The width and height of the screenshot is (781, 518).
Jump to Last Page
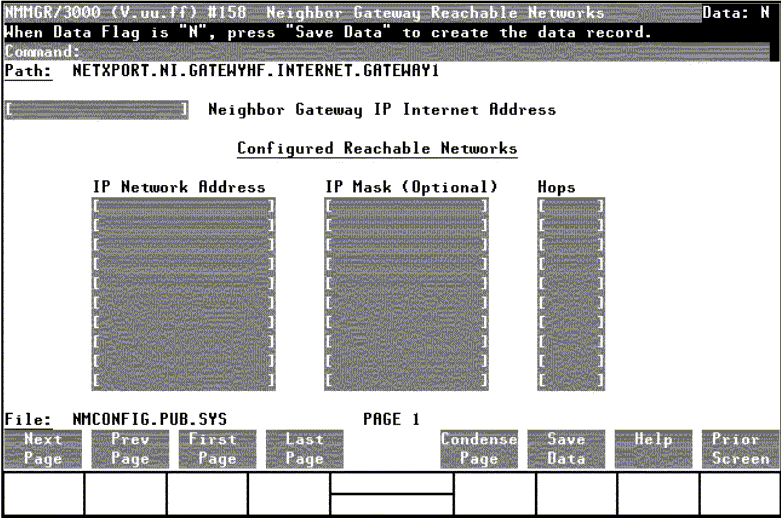[304, 449]
